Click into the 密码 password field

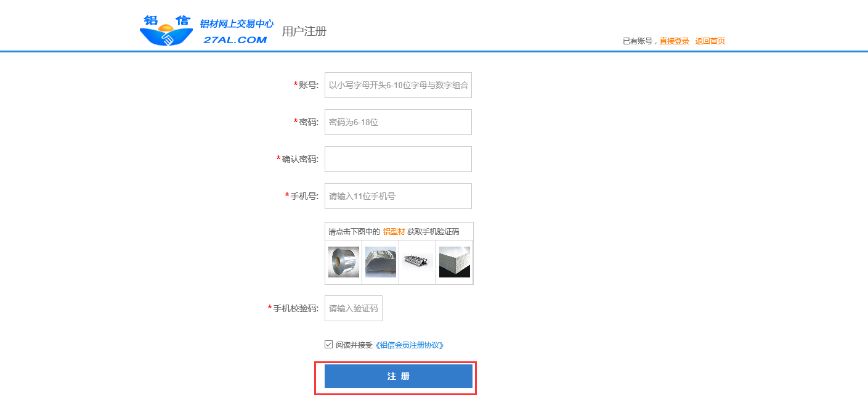pyautogui.click(x=398, y=122)
